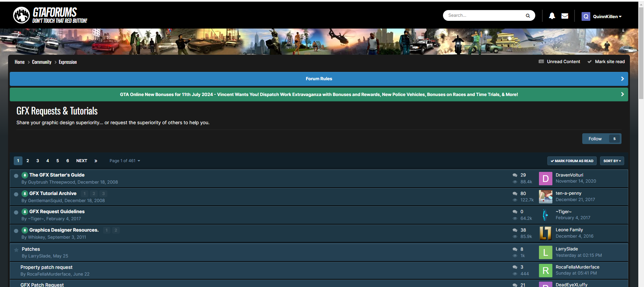Click the unread dot on GFX Request Guidelines
Image resolution: width=644 pixels, height=287 pixels.
tap(16, 212)
